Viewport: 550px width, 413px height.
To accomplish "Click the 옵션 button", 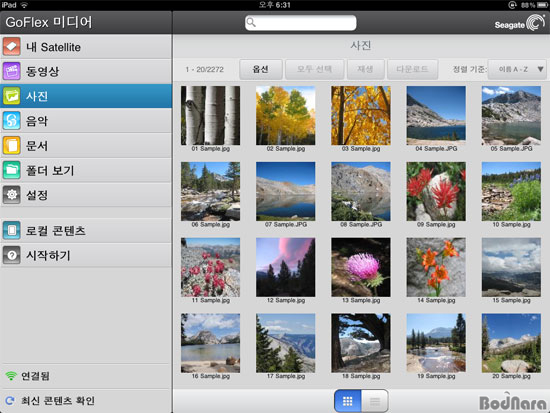I will 261,69.
